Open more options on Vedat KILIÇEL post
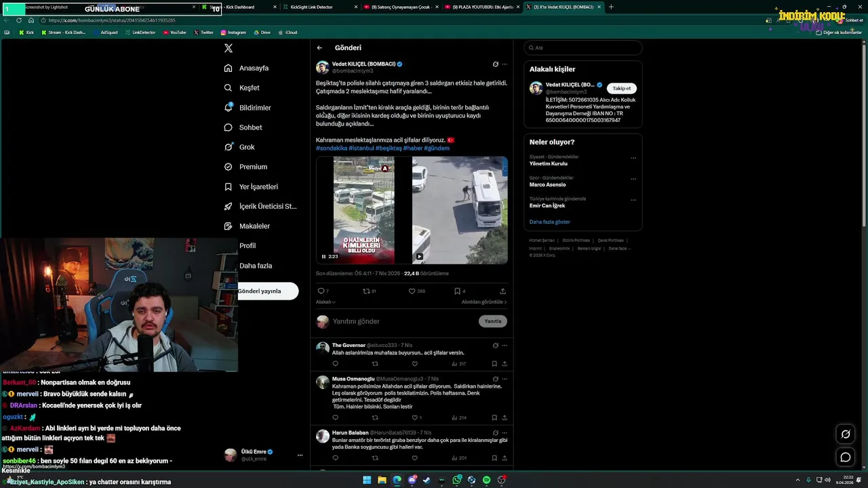 [x=505, y=64]
